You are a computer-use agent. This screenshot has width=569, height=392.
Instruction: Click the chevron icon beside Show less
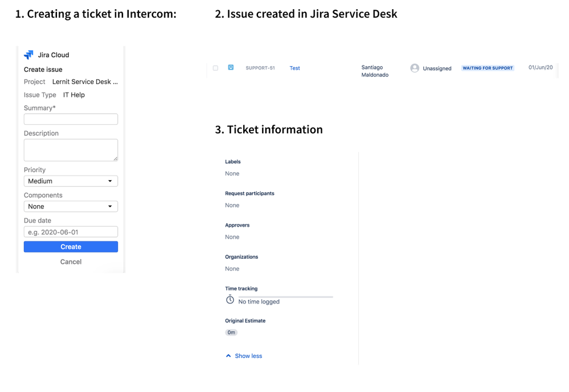coord(228,356)
